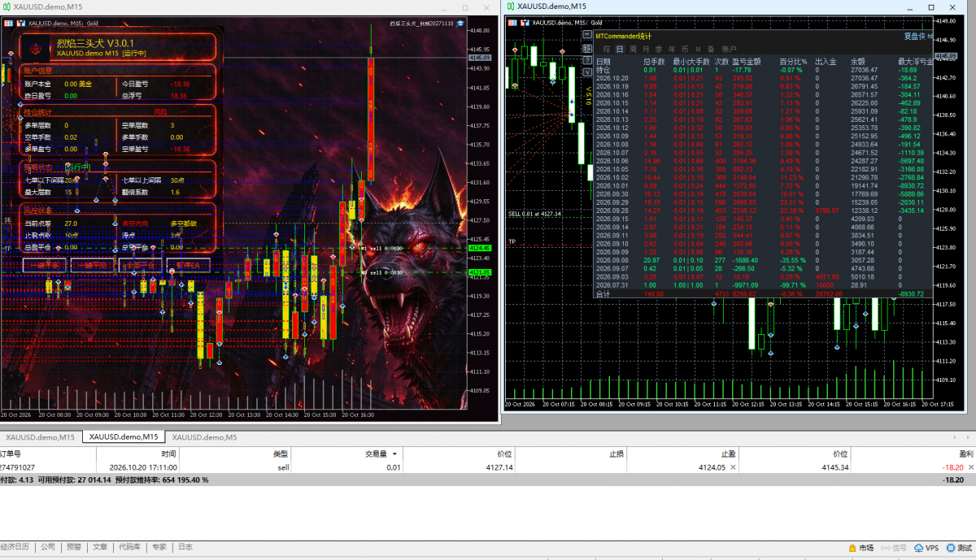Open the question mark help icon near the stats panel

587,60
